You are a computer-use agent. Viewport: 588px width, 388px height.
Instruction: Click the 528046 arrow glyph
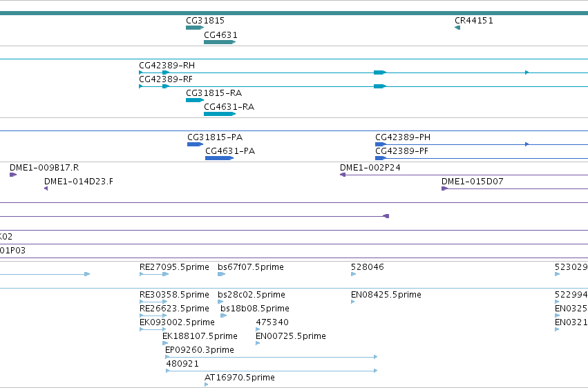[353, 275]
